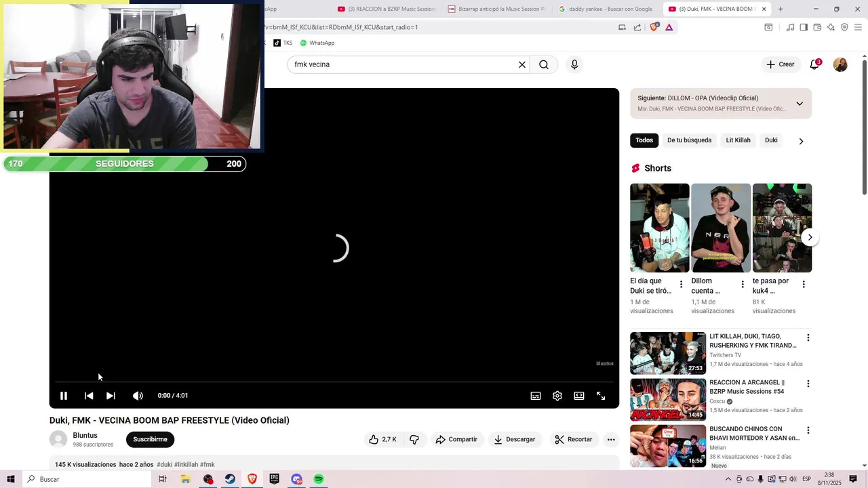Click the Recortar button
Viewport: 868px width, 488px height.
pyautogui.click(x=574, y=439)
